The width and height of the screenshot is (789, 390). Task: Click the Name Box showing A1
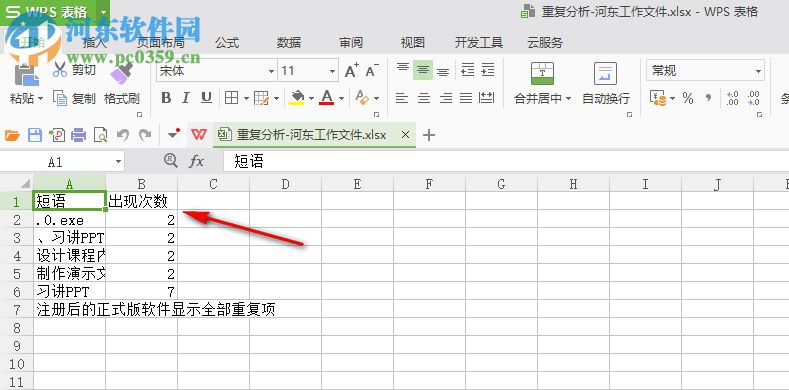click(x=55, y=162)
